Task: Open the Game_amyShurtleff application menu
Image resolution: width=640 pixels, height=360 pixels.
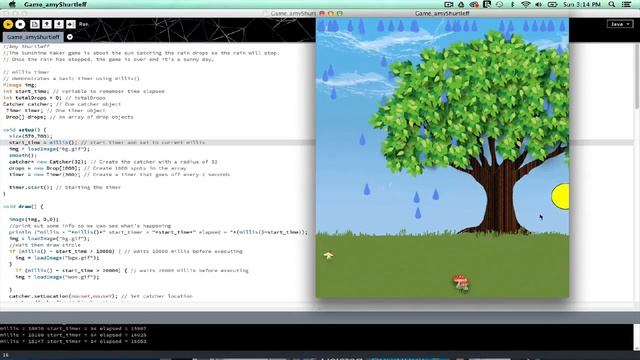Action: pyautogui.click(x=55, y=4)
